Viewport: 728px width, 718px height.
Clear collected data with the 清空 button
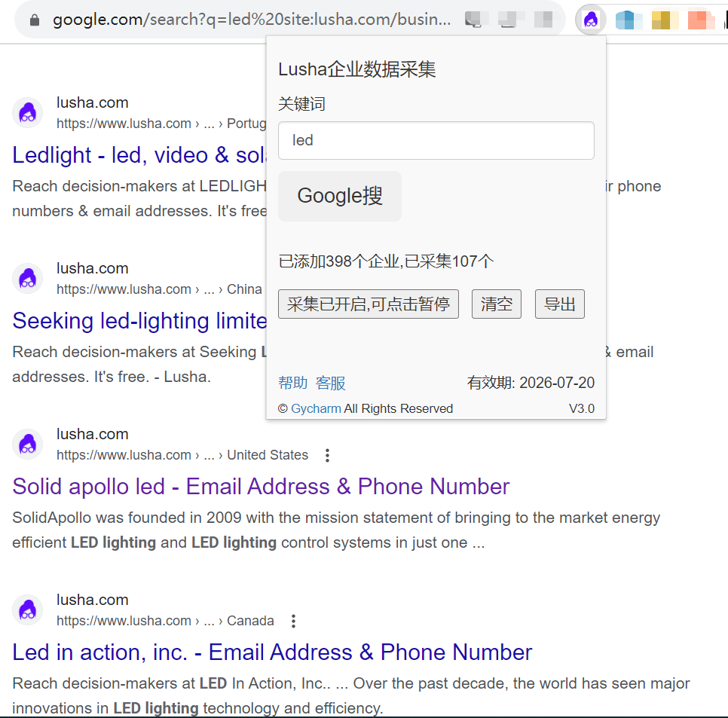point(496,304)
